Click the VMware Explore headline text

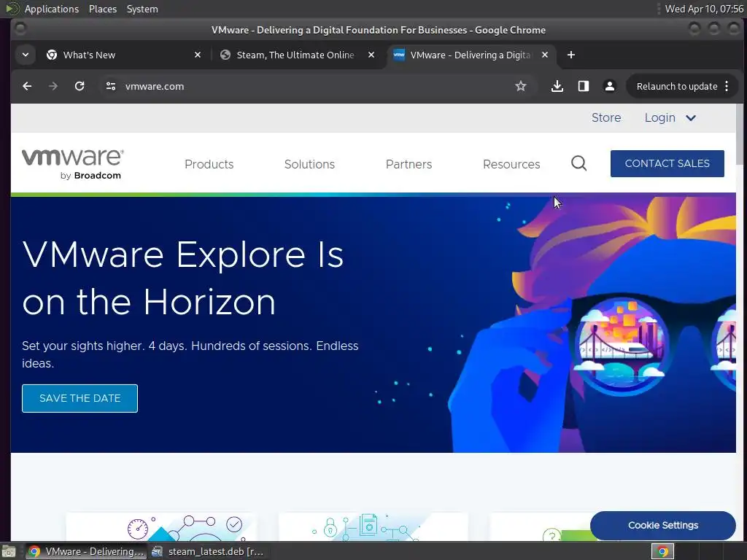click(x=183, y=278)
